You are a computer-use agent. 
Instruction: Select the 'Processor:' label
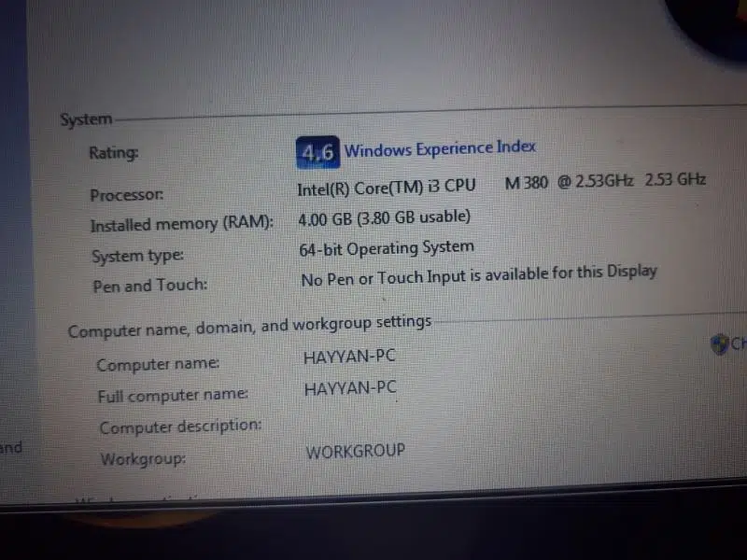coord(127,195)
